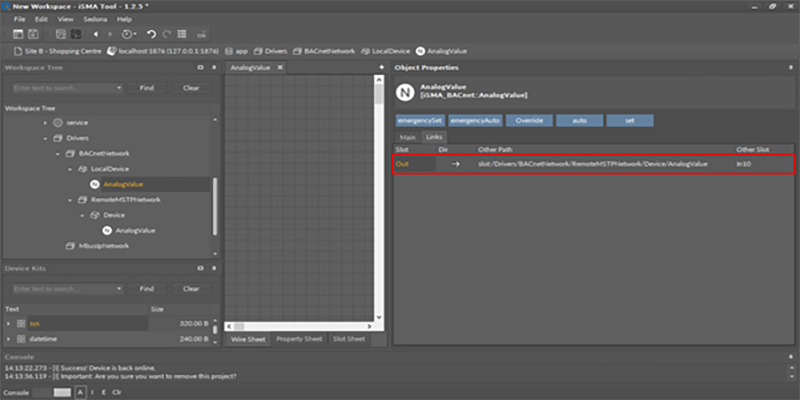Click the redo arrow icon
Screen dimensions: 800x400
point(166,34)
